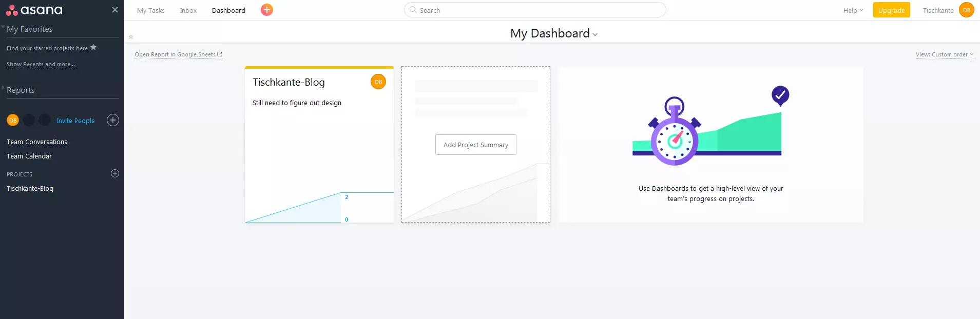Open the Help dropdown menu
The width and height of the screenshot is (980, 319).
853,10
